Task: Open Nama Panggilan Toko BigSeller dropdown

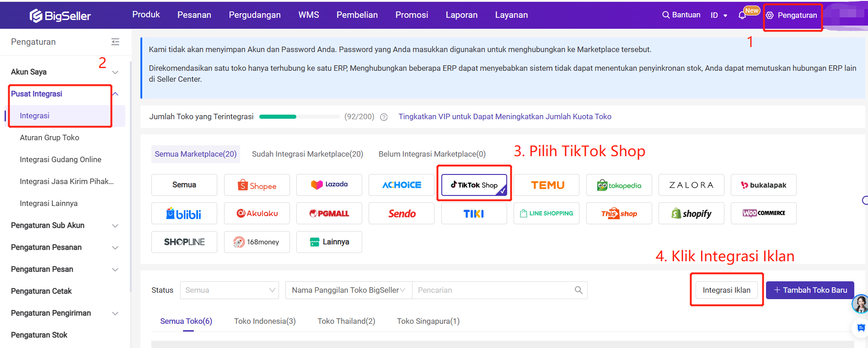Action: tap(349, 290)
